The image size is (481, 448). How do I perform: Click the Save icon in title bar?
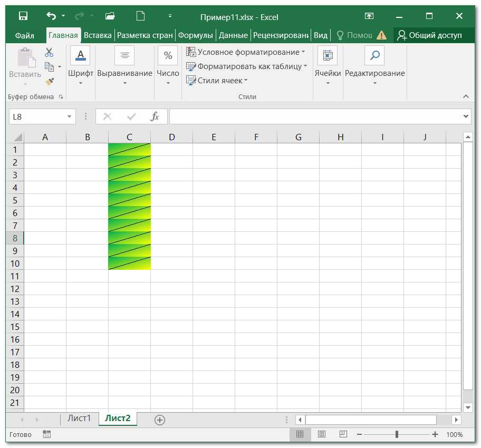pyautogui.click(x=23, y=16)
